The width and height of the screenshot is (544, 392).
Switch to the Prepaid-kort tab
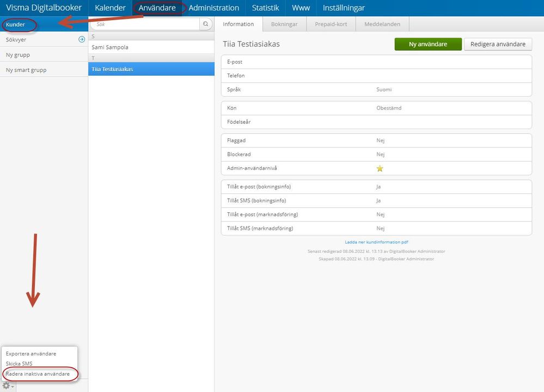[331, 24]
